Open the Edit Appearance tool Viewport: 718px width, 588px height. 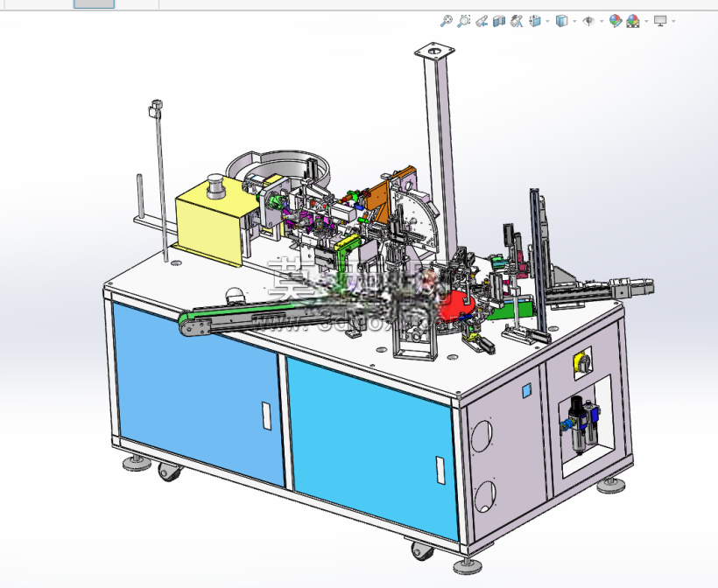[616, 21]
